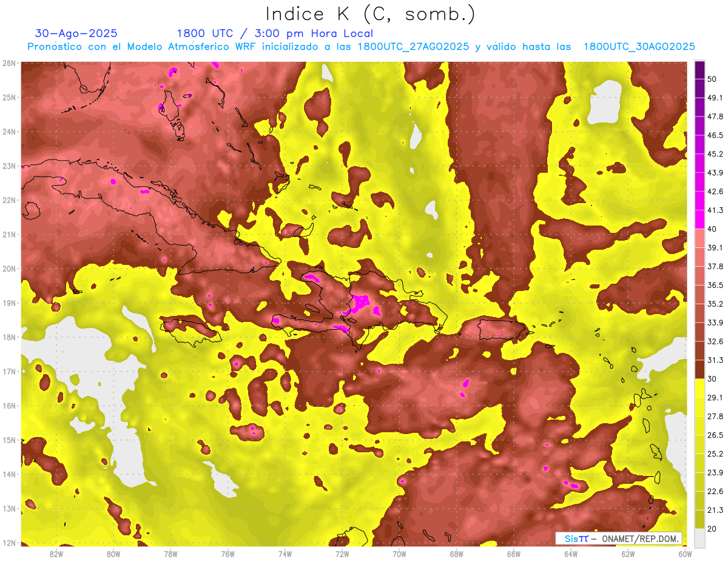Click the 12N latitude label
Screen dimensions: 728x562
click(x=9, y=543)
